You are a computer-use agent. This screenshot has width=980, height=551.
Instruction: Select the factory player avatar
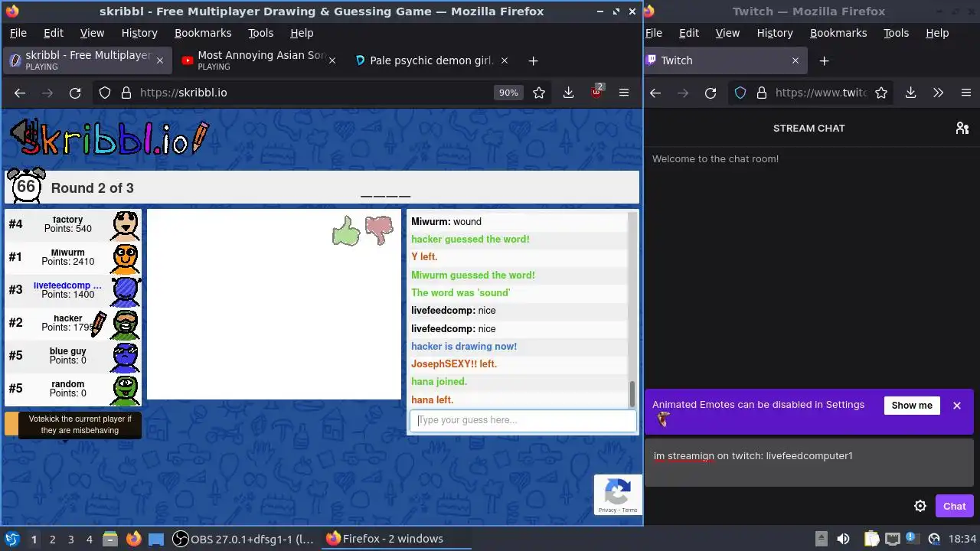(126, 225)
